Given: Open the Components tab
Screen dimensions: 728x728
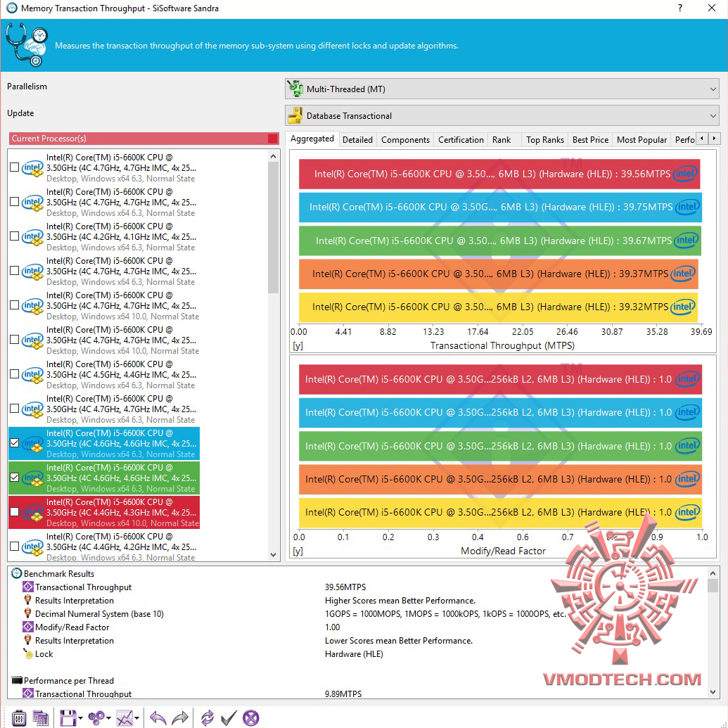Looking at the screenshot, I should (x=405, y=140).
